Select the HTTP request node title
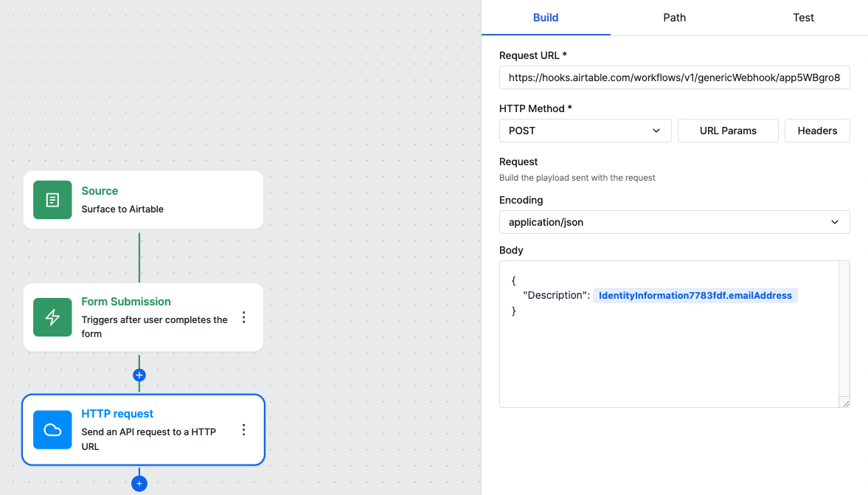This screenshot has height=495, width=868. click(117, 414)
